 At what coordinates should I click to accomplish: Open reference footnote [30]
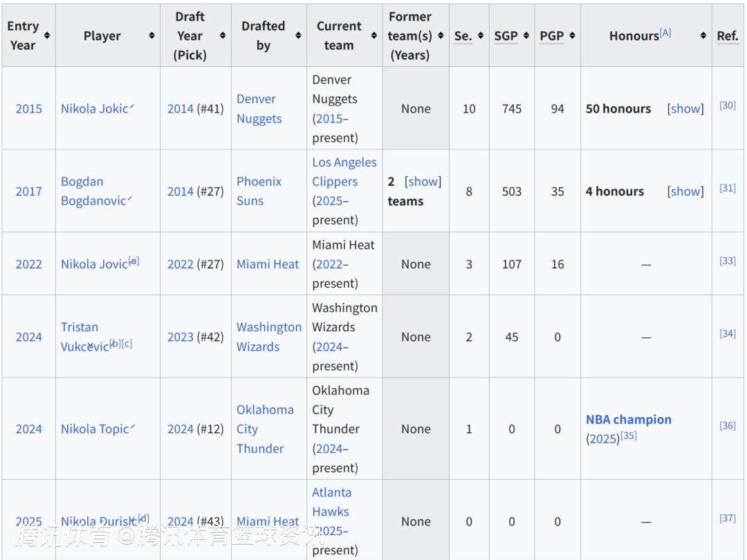[727, 105]
